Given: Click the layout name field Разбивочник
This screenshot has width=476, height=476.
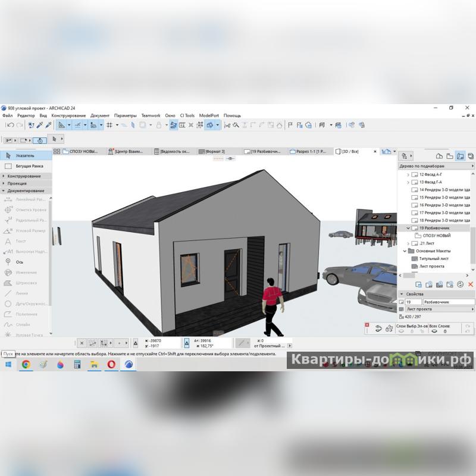Looking at the screenshot, I should tap(446, 302).
